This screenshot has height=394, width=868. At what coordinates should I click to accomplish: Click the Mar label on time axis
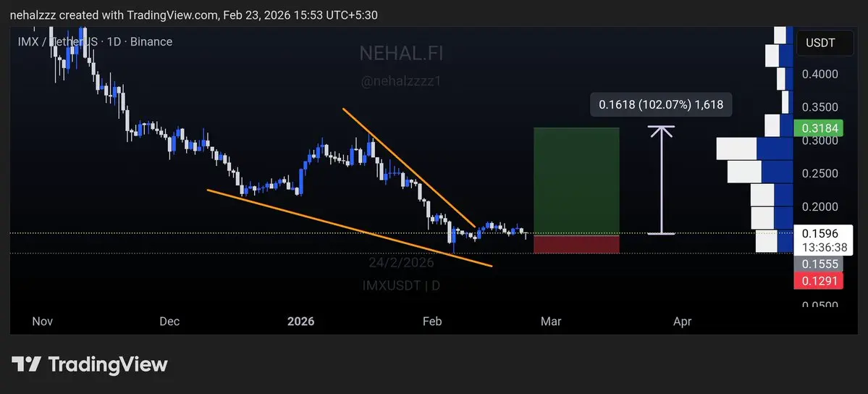point(551,322)
